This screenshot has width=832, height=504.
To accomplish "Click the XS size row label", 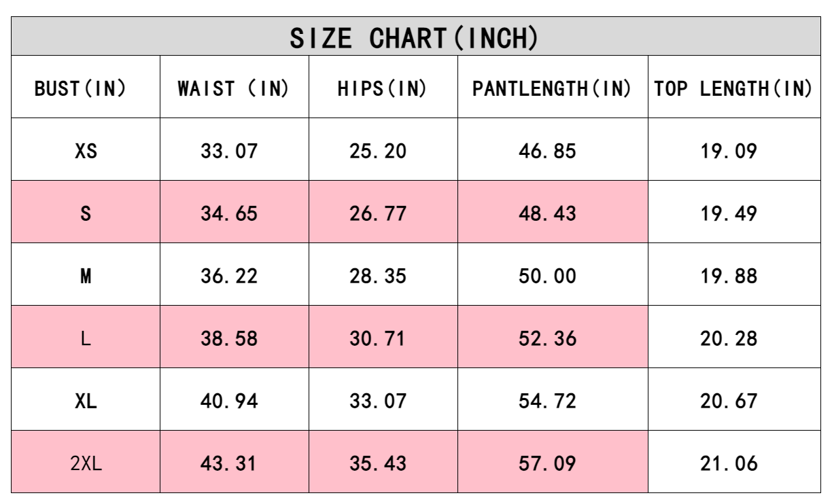I will pyautogui.click(x=86, y=151).
